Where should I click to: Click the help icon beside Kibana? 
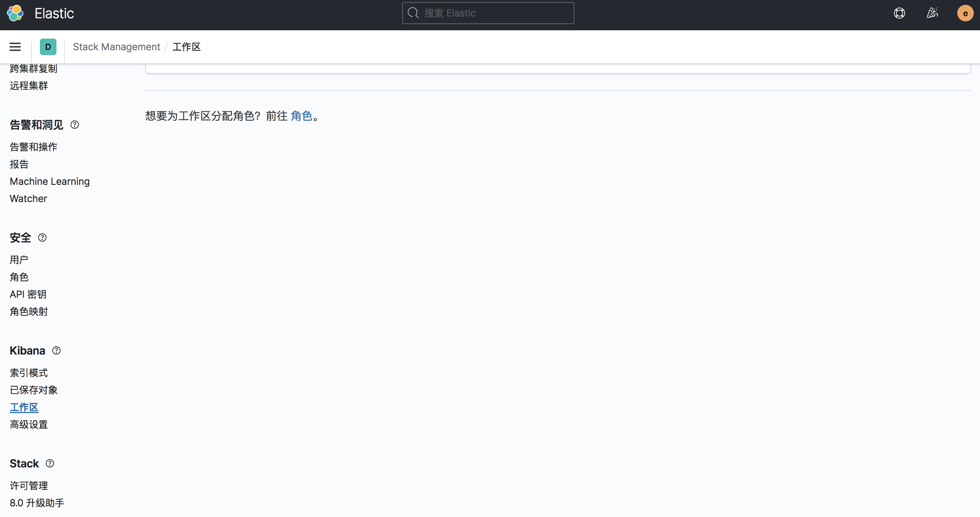[56, 350]
